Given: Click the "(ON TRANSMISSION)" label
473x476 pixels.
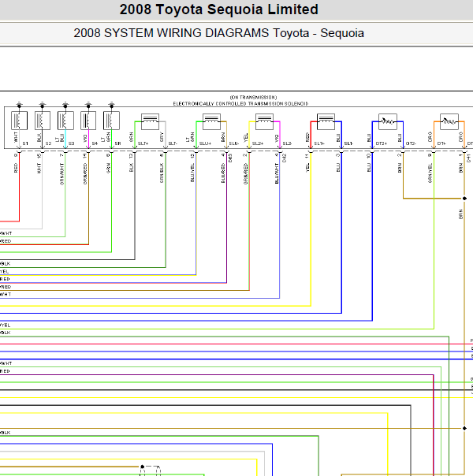Looking at the screenshot, I should click(254, 98).
